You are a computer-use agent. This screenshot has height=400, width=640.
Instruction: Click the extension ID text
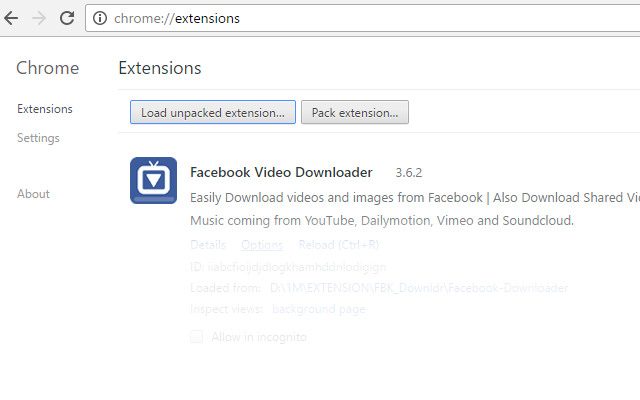click(x=288, y=267)
